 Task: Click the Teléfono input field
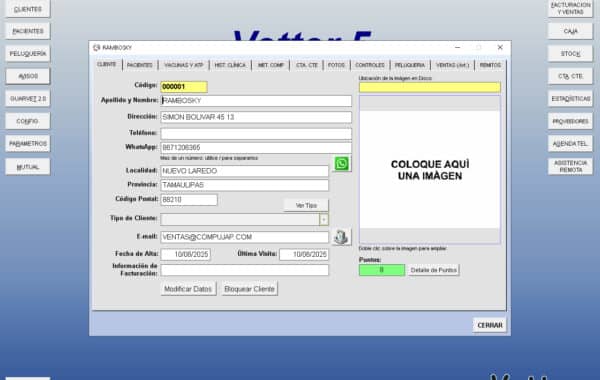point(256,133)
